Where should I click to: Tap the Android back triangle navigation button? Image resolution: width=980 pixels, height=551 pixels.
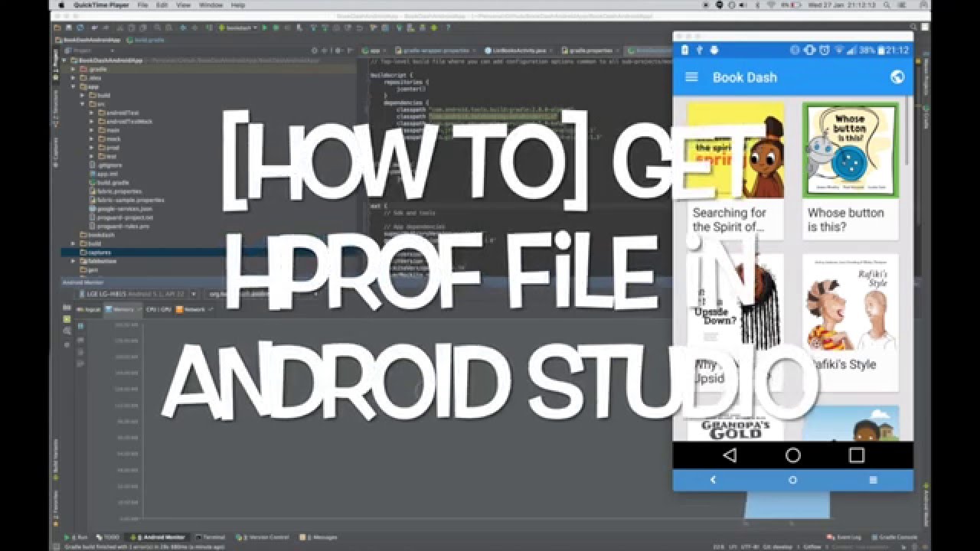(730, 455)
